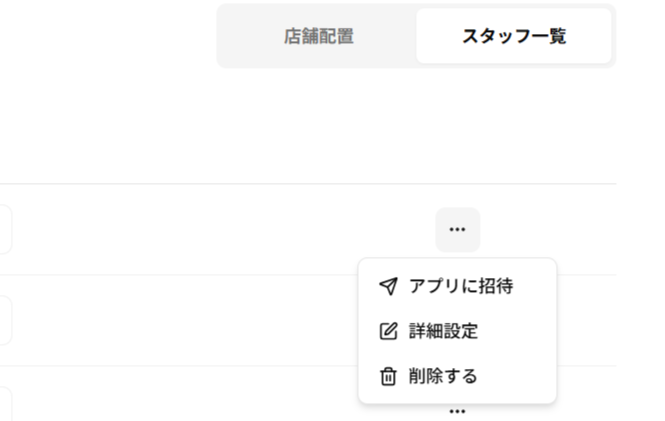Click the pencil edit icon beside 詳細設定
The width and height of the screenshot is (665, 421).
389,331
